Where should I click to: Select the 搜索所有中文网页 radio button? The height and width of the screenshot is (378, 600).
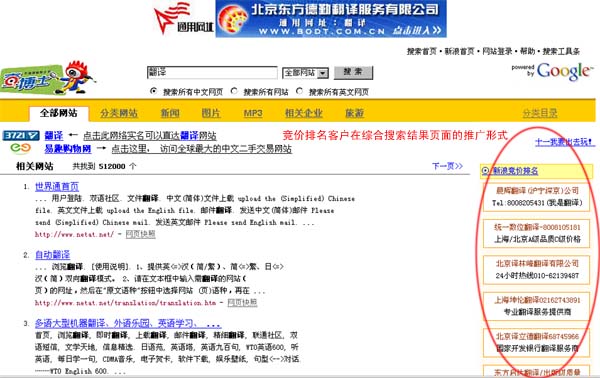[x=153, y=91]
